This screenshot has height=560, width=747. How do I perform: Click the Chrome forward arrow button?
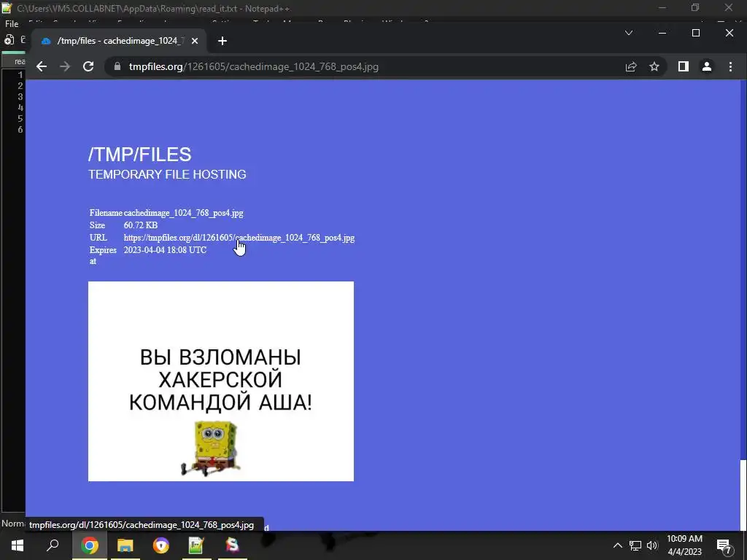point(65,66)
